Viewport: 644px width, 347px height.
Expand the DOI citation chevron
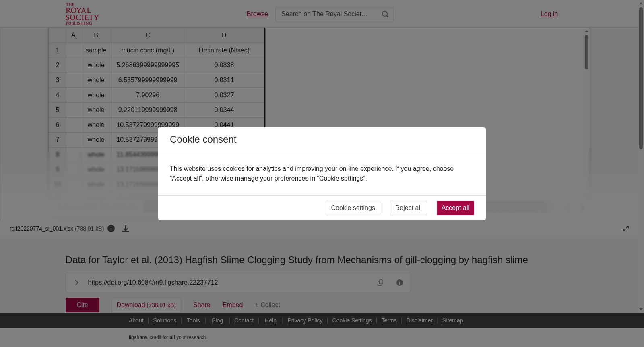click(x=76, y=283)
